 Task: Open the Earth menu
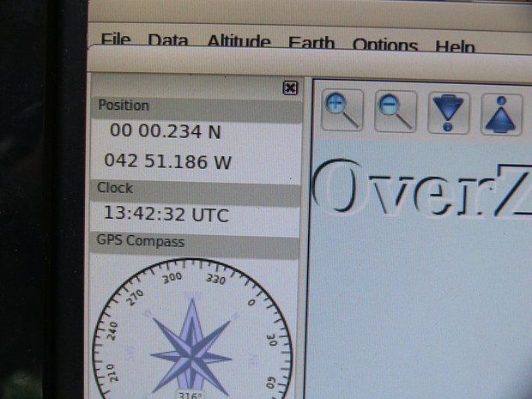[311, 43]
